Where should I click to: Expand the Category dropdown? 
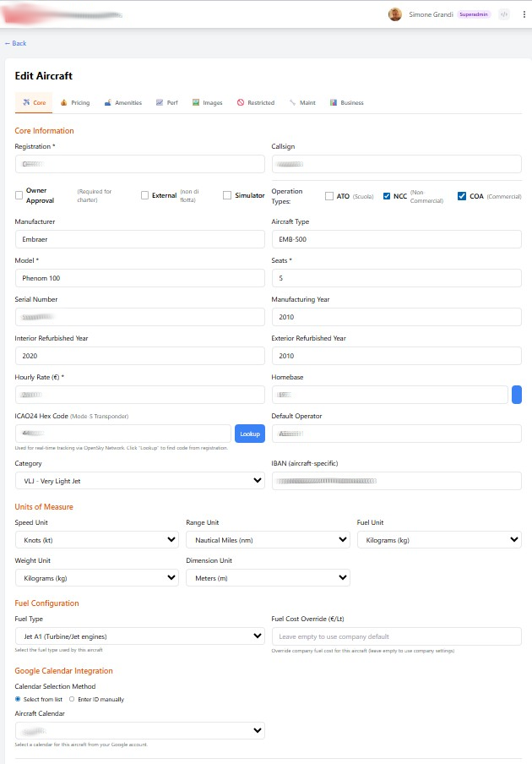139,481
